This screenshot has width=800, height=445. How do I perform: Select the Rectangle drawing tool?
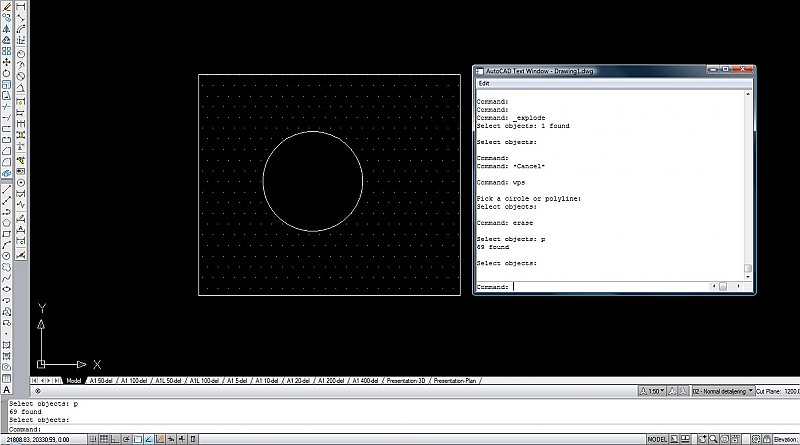click(x=7, y=234)
